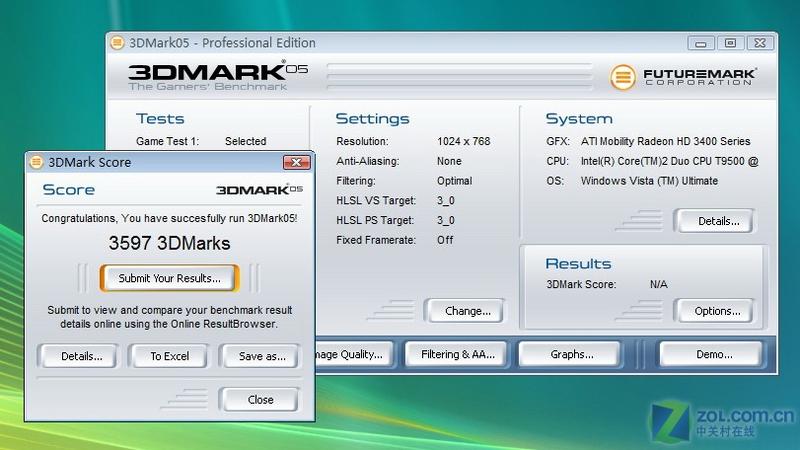Click HLSL VS Target '3_0' value
The image size is (800, 450).
tap(445, 201)
